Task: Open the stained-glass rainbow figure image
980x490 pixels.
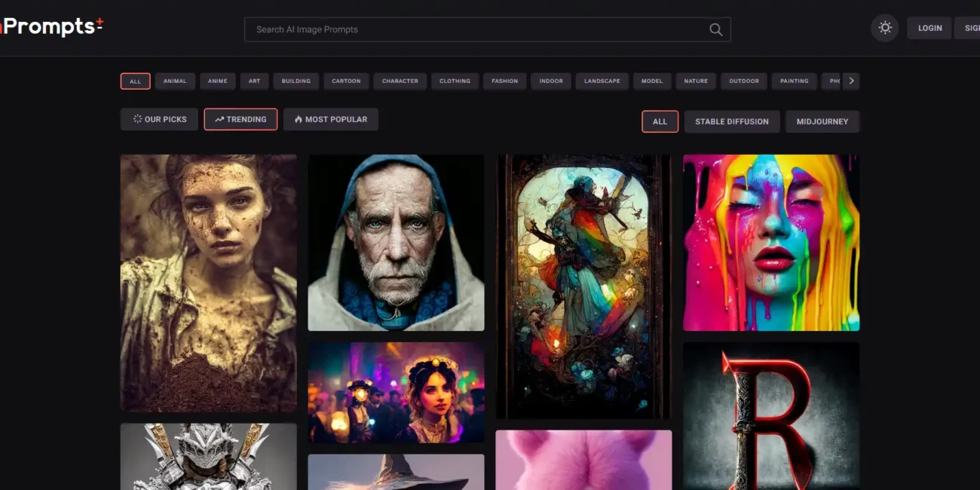Action: 583,286
